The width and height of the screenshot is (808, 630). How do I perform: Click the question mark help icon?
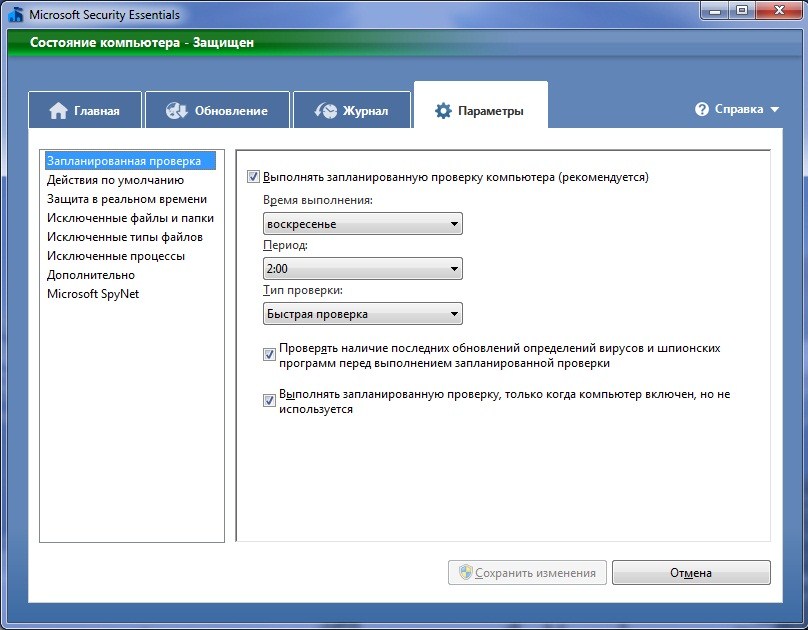702,109
